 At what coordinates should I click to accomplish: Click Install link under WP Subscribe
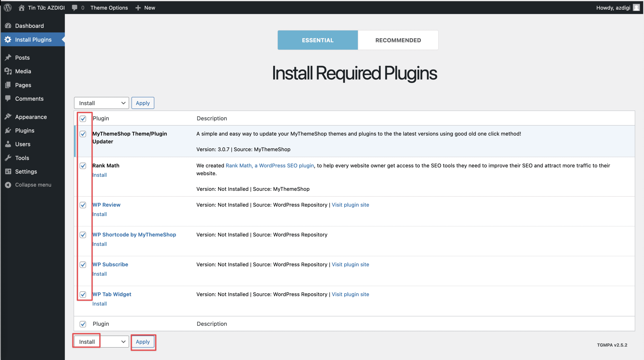coord(100,274)
